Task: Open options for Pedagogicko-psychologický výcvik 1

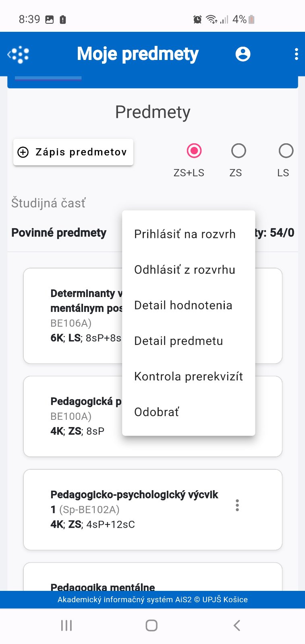Action: 237,505
